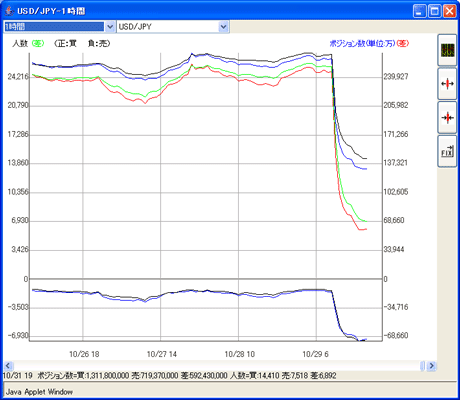
Task: Click the 137,321 right axis value
Action: tap(396, 163)
